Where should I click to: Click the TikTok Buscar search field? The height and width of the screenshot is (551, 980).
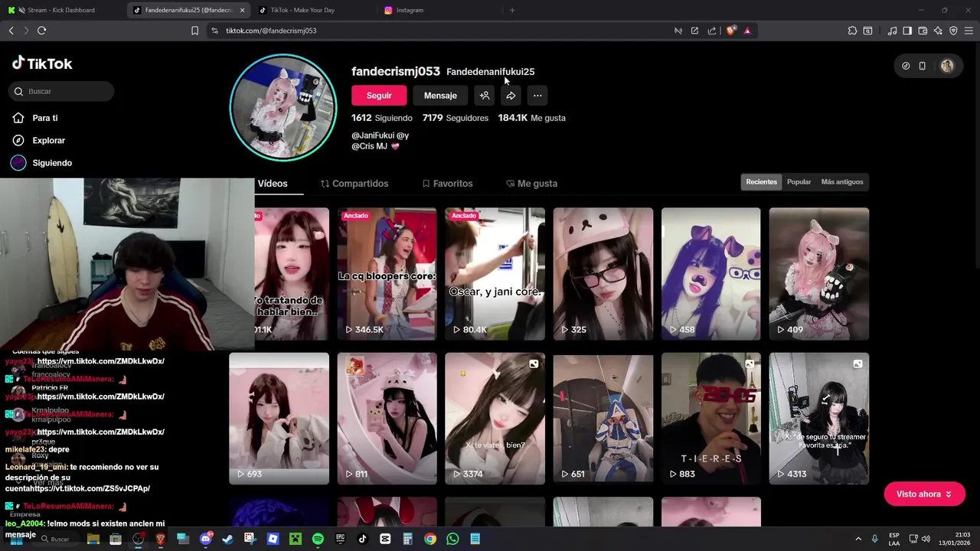(61, 91)
